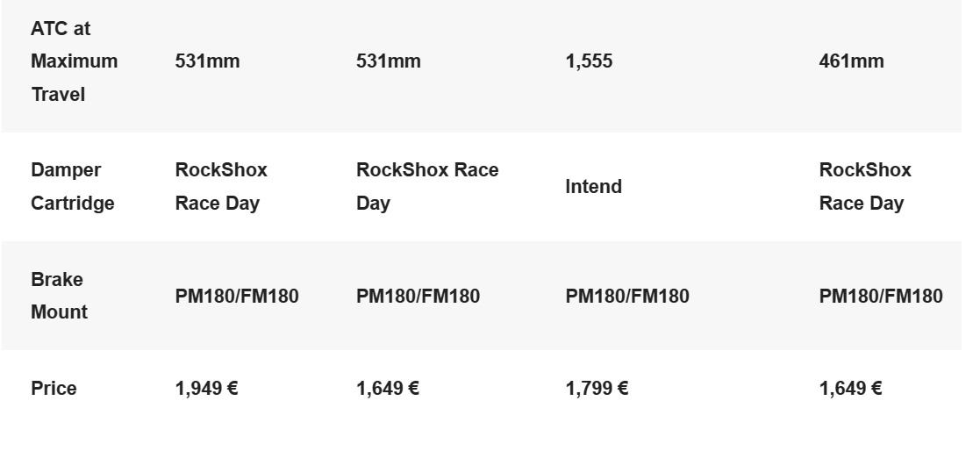Click the "Price" row label
This screenshot has width=980, height=451.
54,388
